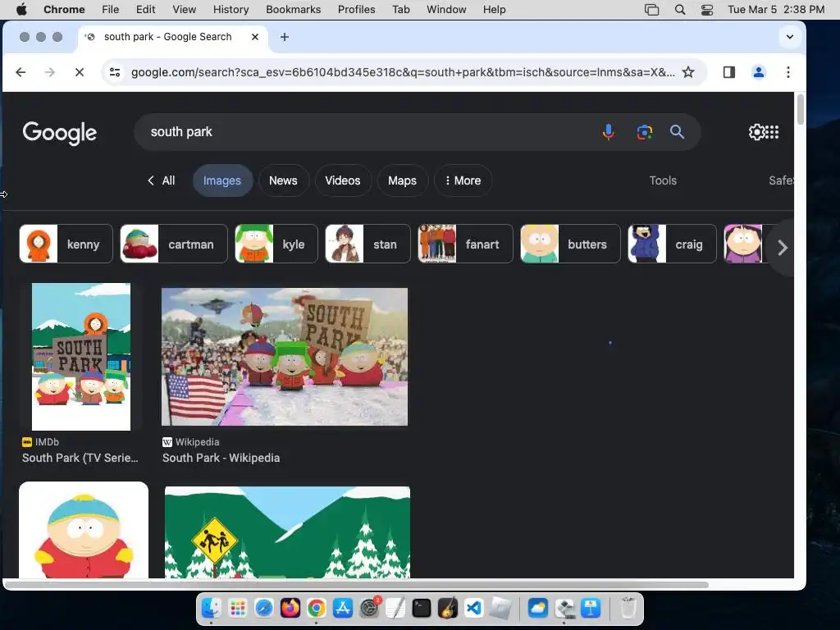Filter images by stan chip
Image resolution: width=840 pixels, height=630 pixels.
[367, 244]
